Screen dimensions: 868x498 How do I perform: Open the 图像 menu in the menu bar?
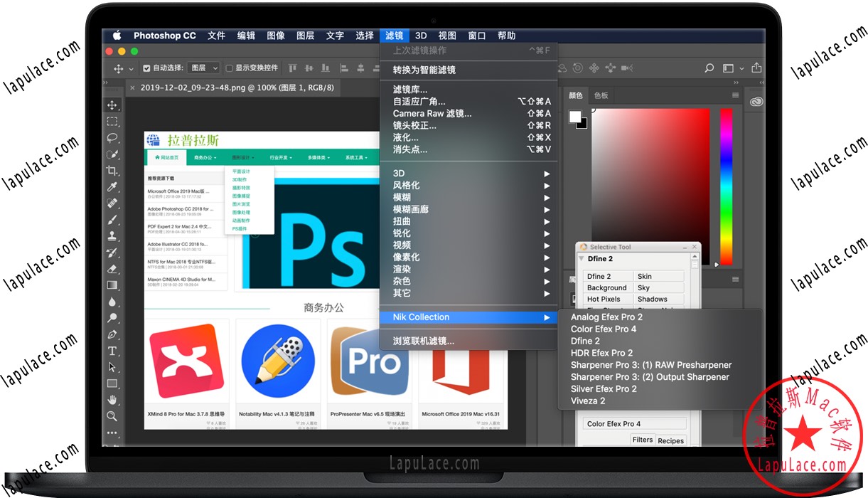coord(275,35)
